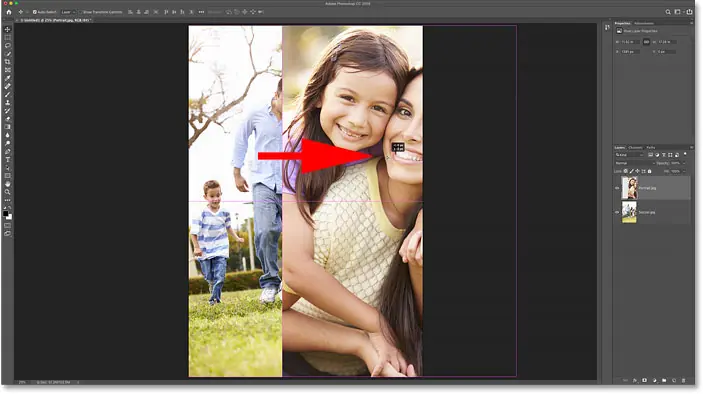Image resolution: width=703 pixels, height=394 pixels.
Task: Toggle the Lock all padlock icon
Action: coord(650,171)
